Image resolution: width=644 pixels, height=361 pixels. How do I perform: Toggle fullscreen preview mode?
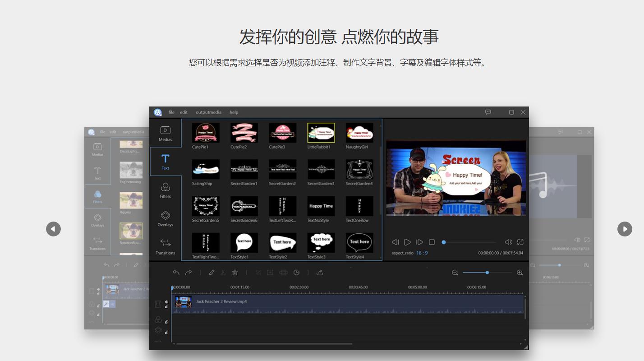pyautogui.click(x=520, y=242)
